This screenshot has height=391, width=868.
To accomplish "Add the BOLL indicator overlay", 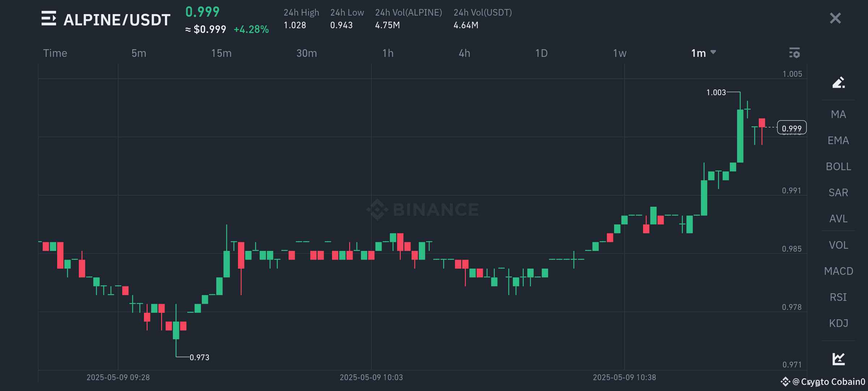I will coord(839,167).
